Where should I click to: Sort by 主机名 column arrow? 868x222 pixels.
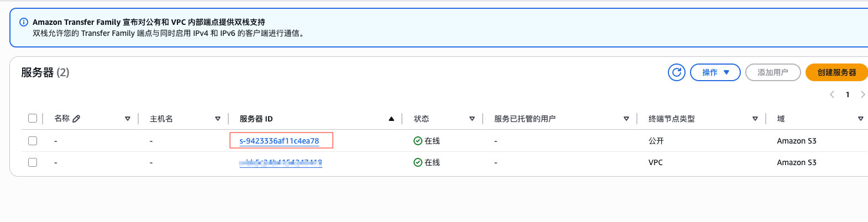tap(218, 119)
